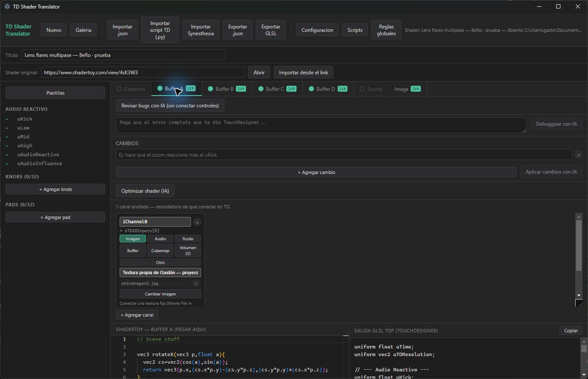Click Importar Synesthesia

coord(201,30)
